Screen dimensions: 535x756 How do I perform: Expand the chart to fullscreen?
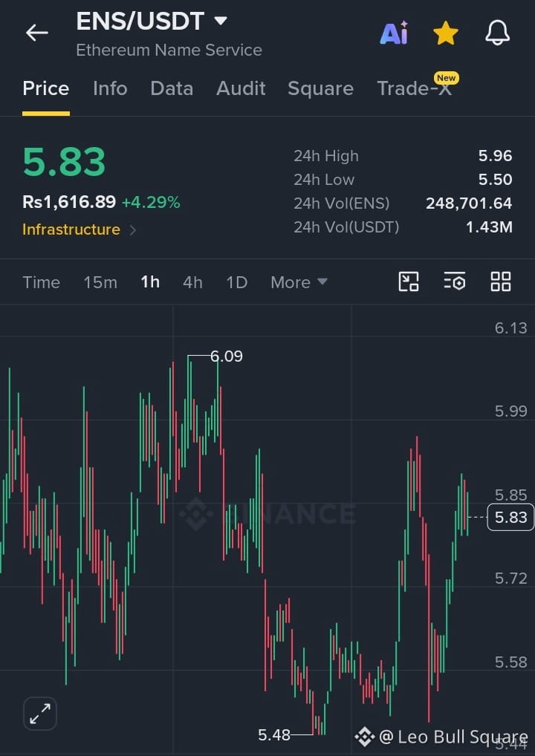click(40, 714)
